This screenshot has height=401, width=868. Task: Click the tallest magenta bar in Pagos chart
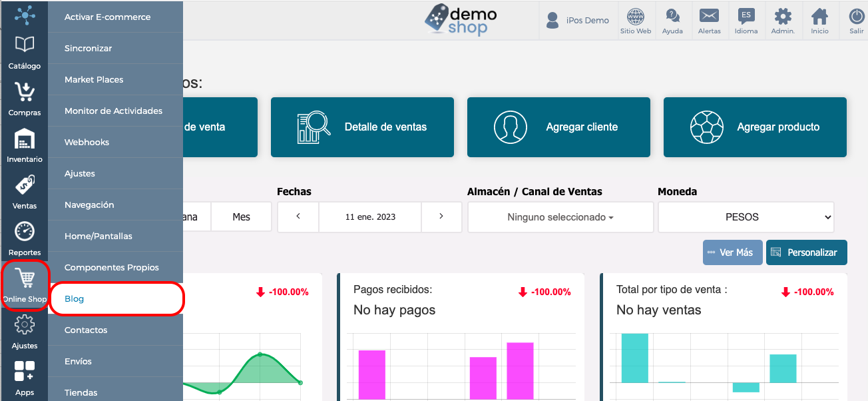point(520,371)
